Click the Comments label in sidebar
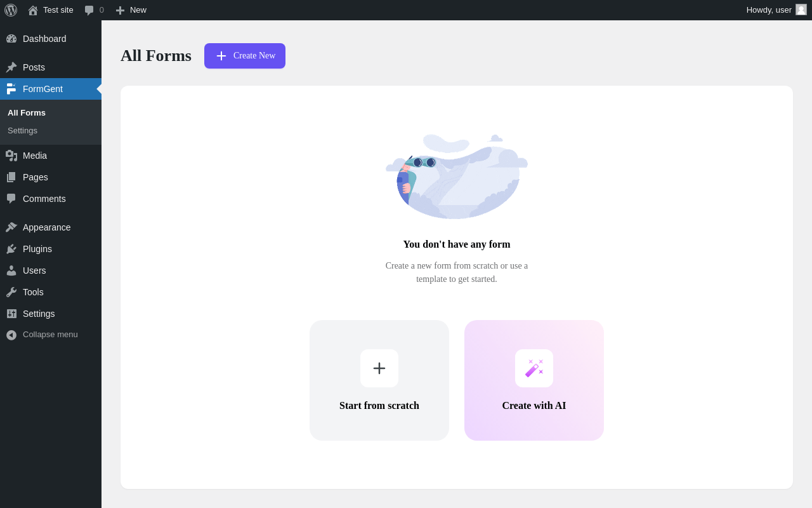Image resolution: width=812 pixels, height=508 pixels. click(x=44, y=199)
